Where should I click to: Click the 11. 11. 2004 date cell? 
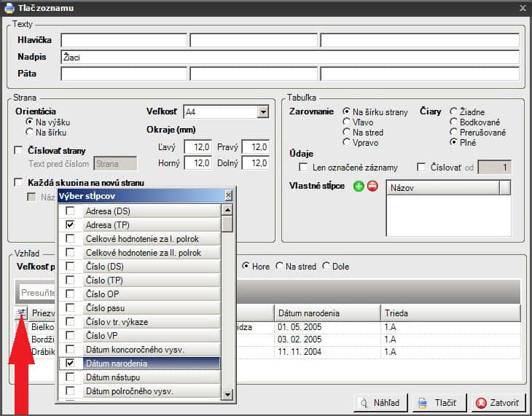(x=327, y=352)
